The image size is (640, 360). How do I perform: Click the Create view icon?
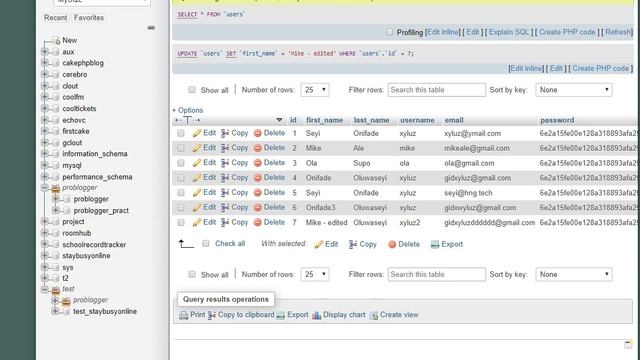[x=373, y=315]
